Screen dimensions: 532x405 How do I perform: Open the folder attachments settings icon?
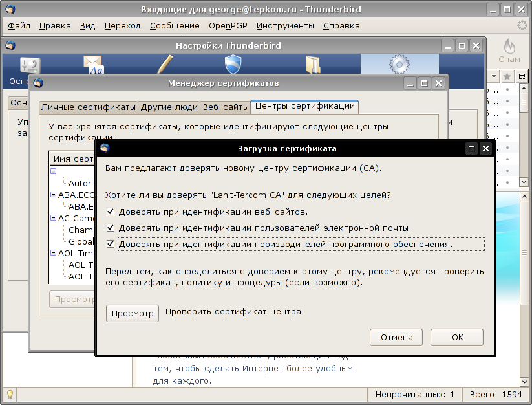(x=313, y=65)
